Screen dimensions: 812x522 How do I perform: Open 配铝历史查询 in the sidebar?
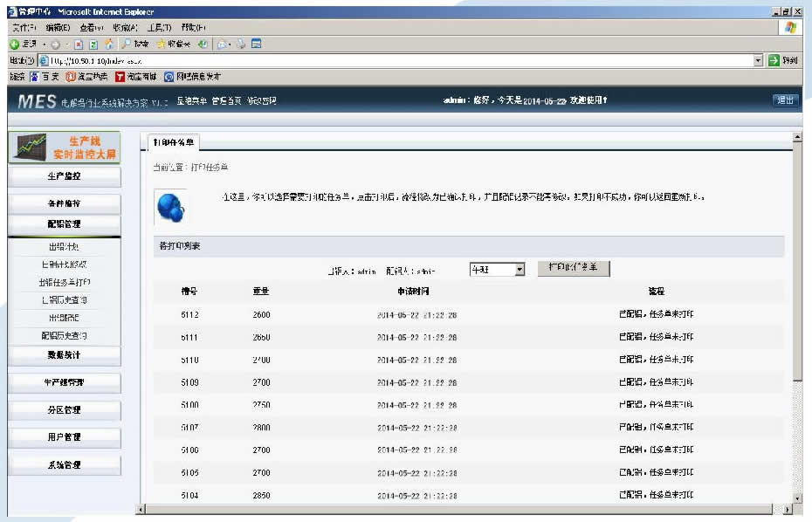pyautogui.click(x=64, y=335)
